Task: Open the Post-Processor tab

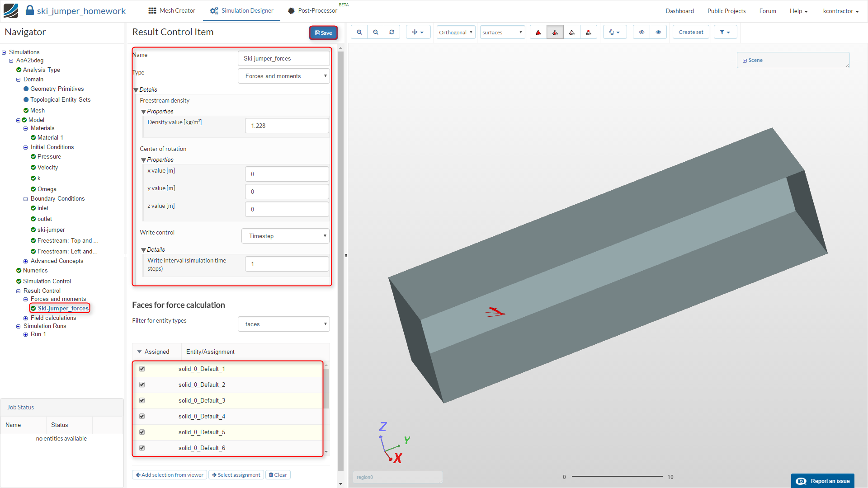Action: (x=313, y=10)
